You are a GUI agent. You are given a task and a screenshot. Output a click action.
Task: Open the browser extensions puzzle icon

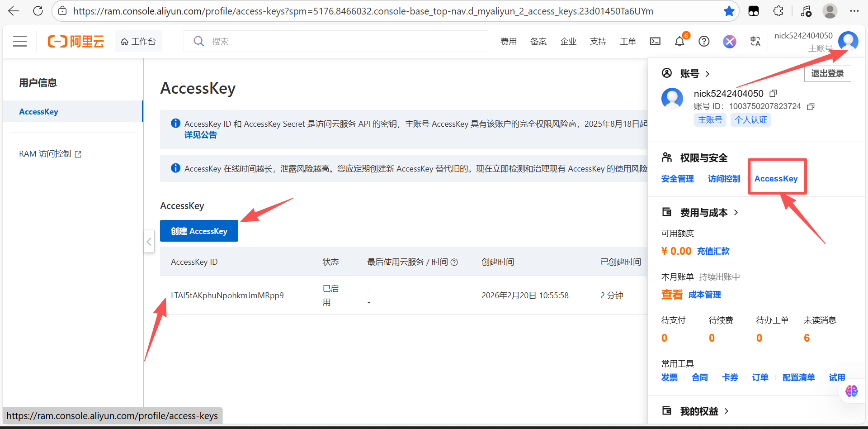[x=778, y=11]
